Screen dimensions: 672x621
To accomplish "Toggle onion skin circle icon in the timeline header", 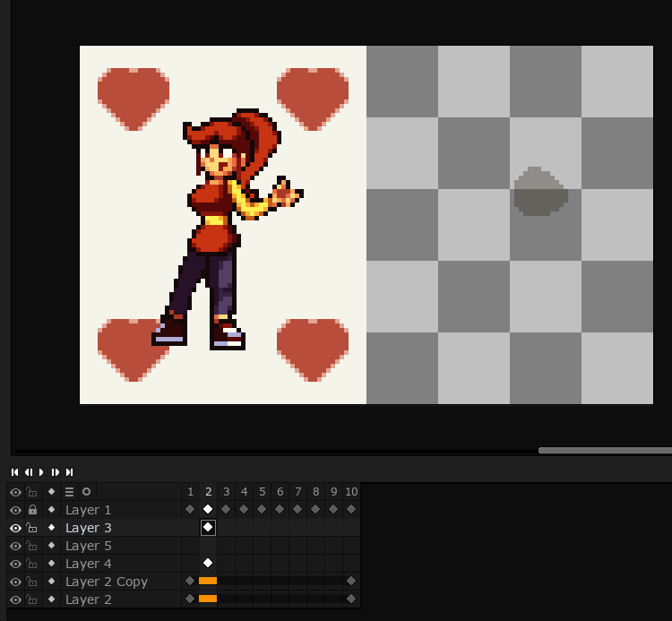I will (x=87, y=492).
